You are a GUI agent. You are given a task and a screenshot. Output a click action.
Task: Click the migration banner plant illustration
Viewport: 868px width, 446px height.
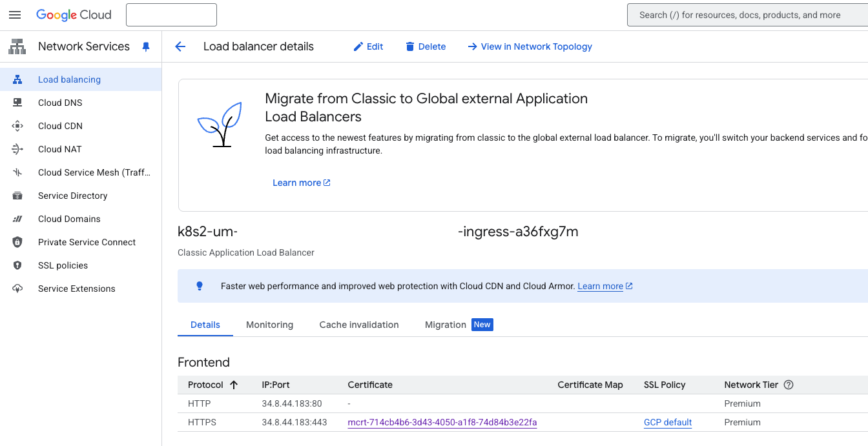coord(220,125)
